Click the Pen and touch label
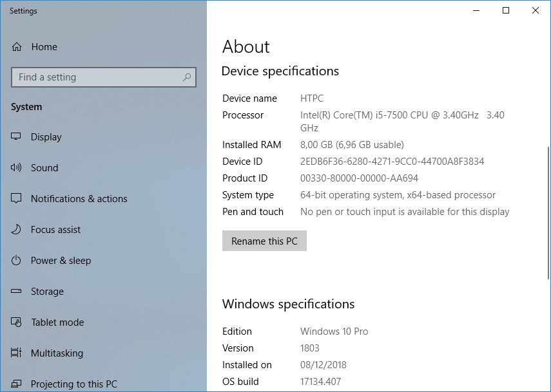 tap(253, 212)
